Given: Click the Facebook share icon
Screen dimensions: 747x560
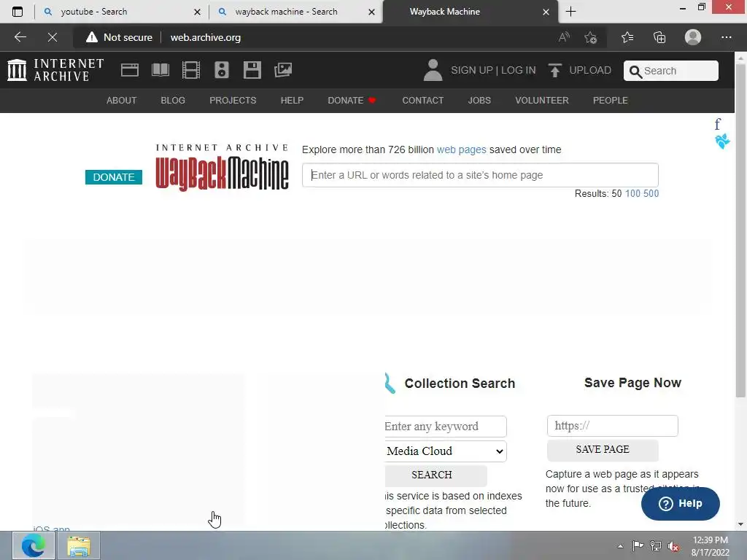Looking at the screenshot, I should 718,124.
